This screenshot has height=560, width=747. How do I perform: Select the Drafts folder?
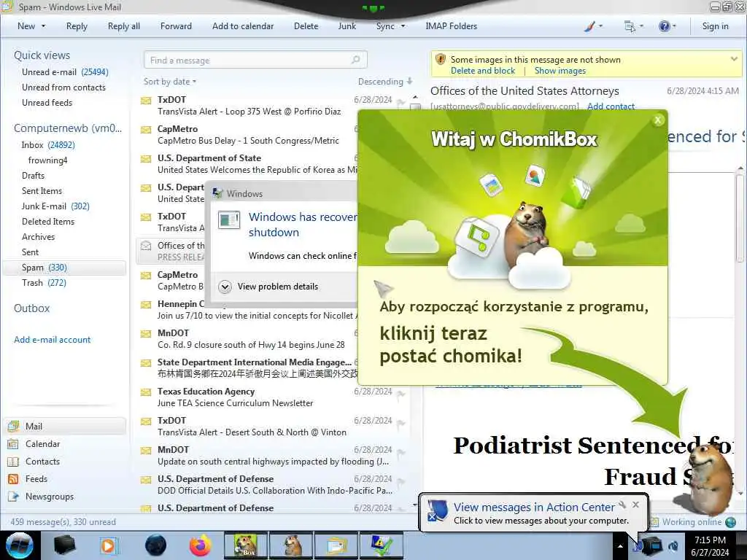click(x=33, y=175)
